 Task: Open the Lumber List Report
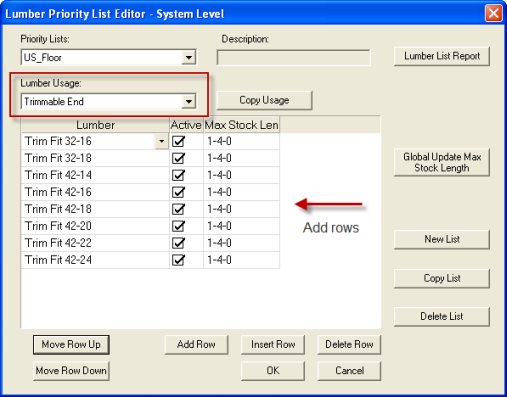442,56
